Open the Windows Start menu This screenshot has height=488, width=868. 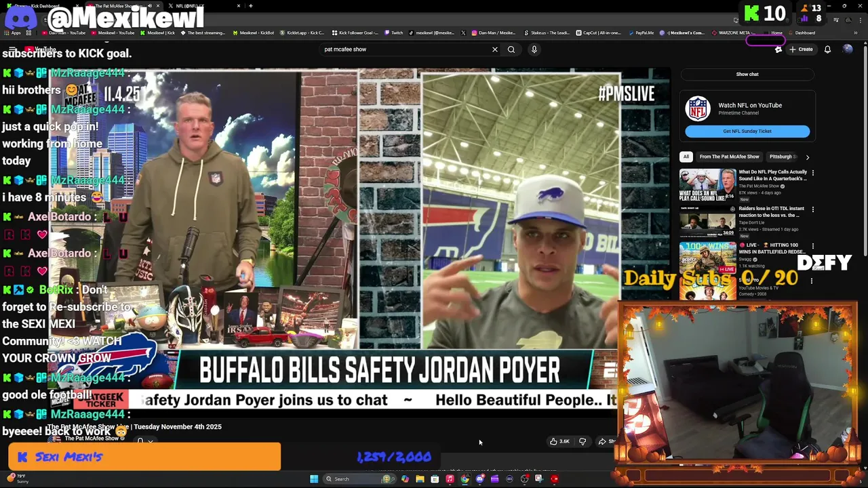point(314,479)
